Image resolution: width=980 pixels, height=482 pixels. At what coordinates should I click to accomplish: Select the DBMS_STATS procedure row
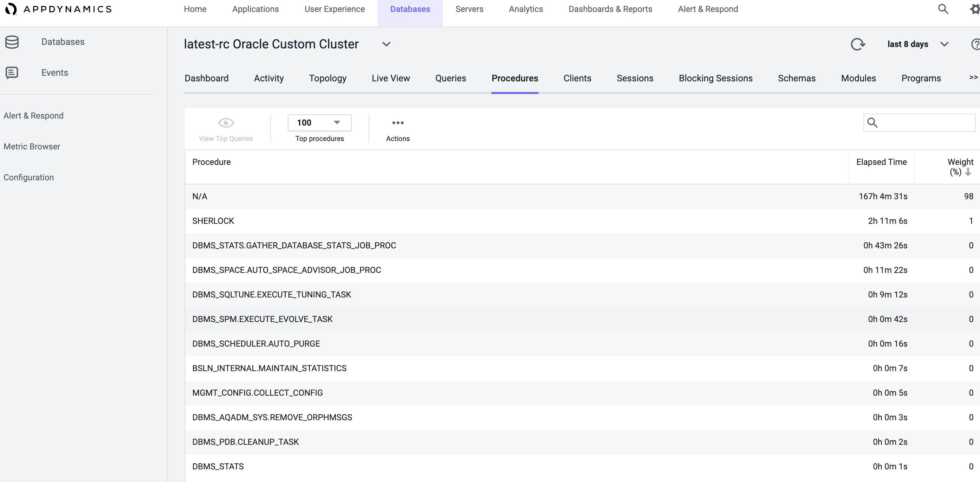point(582,467)
